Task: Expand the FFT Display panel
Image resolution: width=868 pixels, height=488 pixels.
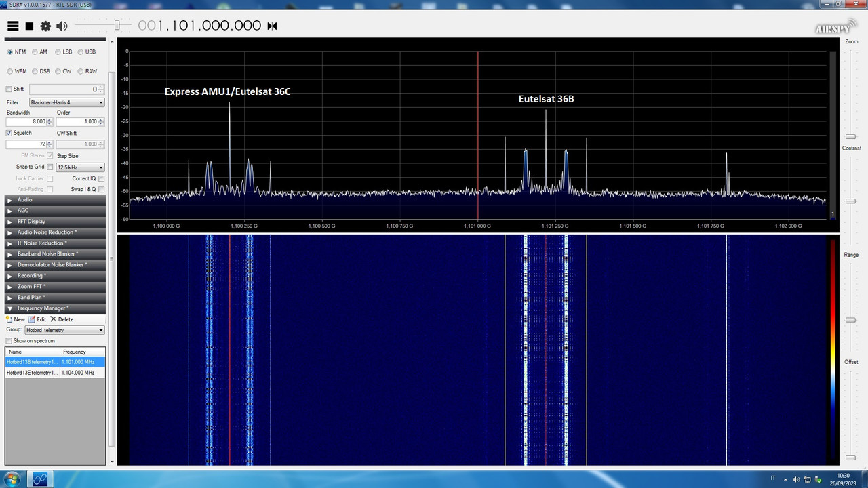Action: click(x=54, y=222)
